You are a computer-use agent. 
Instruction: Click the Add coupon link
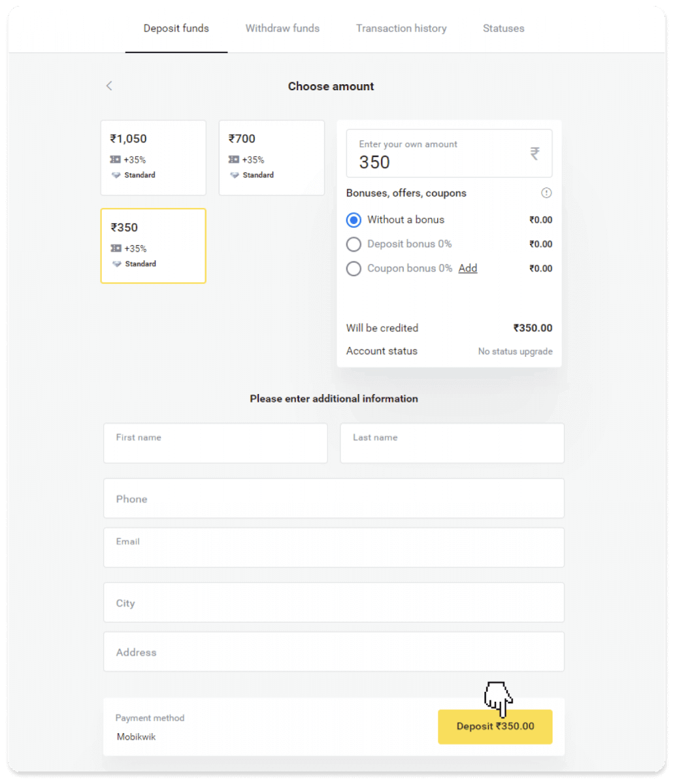click(468, 268)
